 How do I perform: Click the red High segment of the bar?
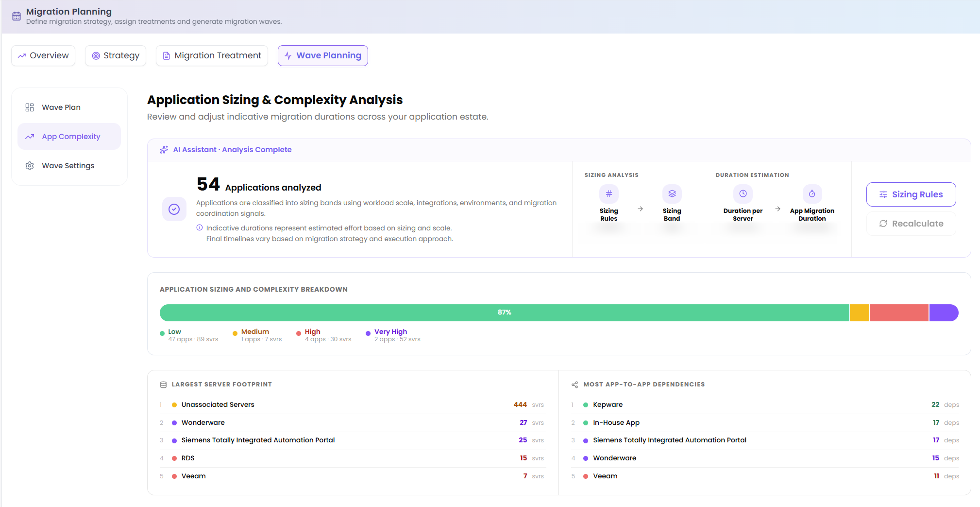pos(899,313)
